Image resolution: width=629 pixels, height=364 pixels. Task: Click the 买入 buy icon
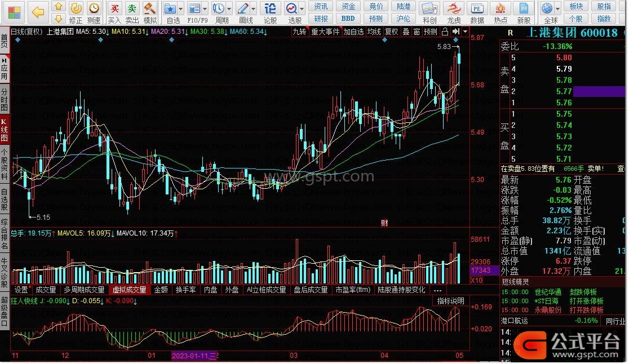point(115,12)
